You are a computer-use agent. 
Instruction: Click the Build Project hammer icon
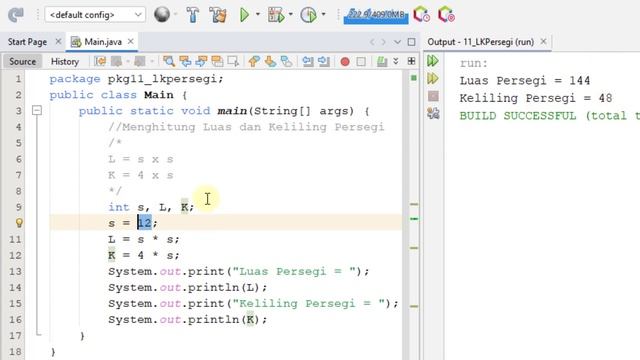[193, 15]
